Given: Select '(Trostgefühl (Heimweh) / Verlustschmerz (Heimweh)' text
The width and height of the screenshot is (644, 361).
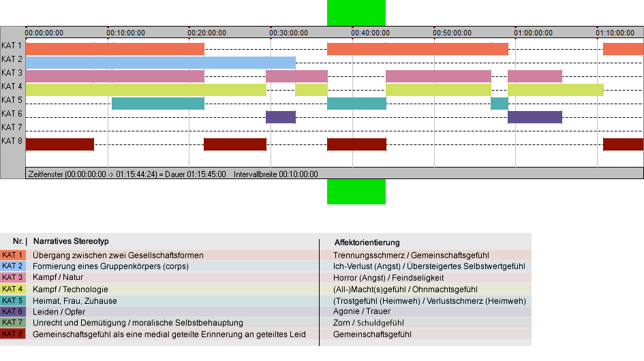Looking at the screenshot, I should [429, 300].
